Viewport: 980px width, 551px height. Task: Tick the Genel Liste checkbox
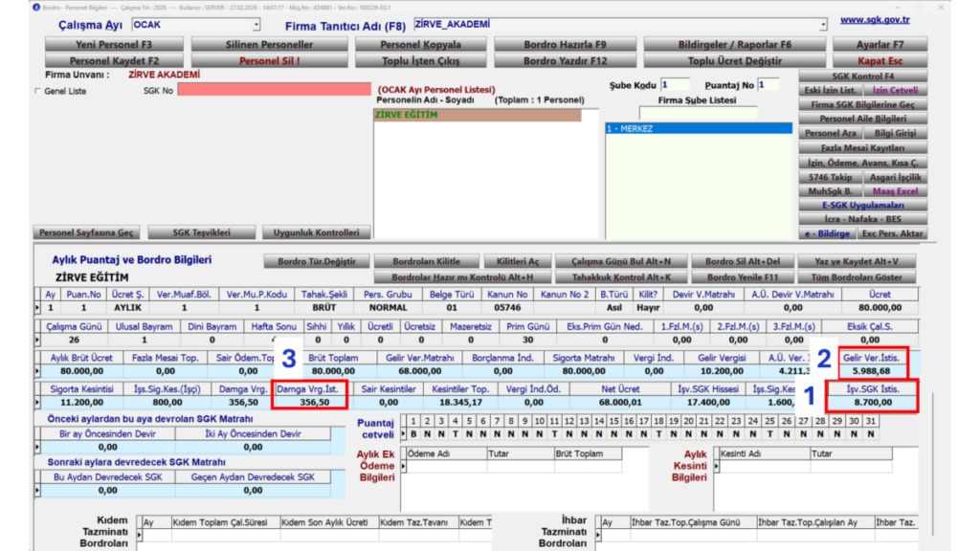38,91
